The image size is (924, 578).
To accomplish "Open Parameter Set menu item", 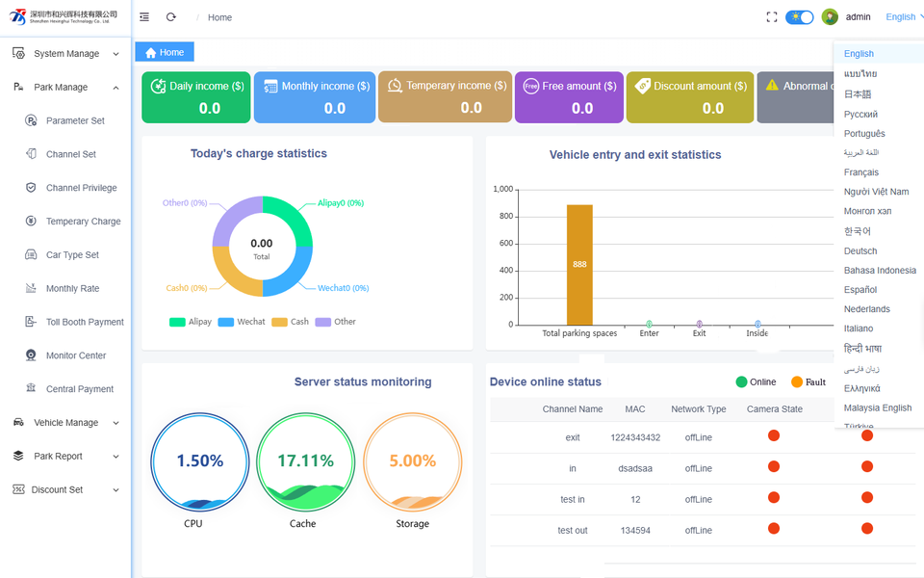I will point(75,121).
